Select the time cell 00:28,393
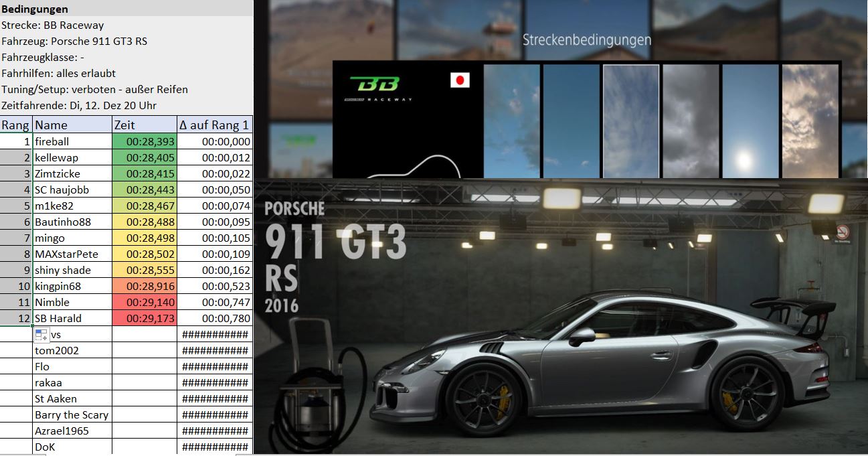Image resolution: width=868 pixels, height=456 pixels. 145,141
